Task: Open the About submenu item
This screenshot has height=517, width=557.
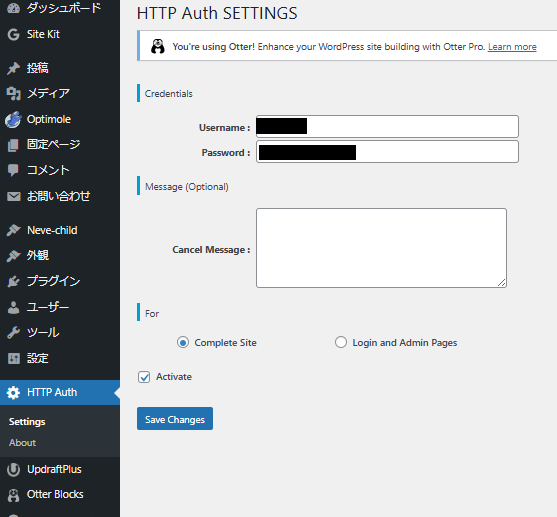Action: tap(22, 443)
